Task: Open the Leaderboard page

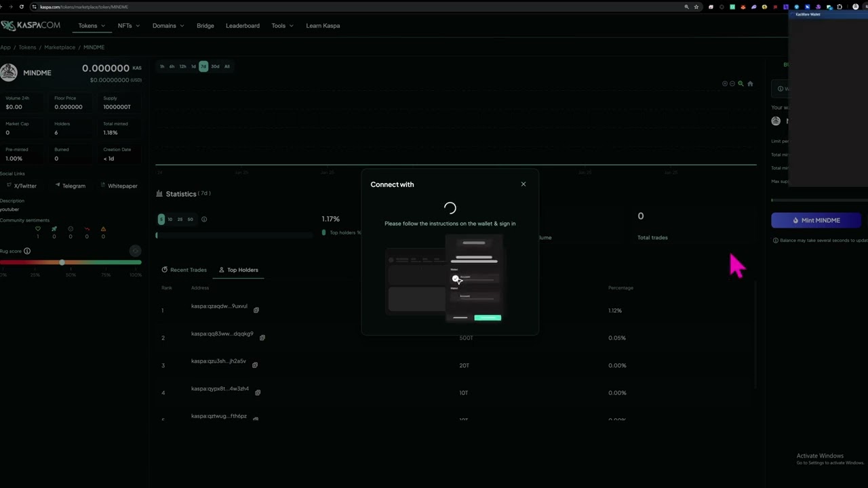Action: (243, 26)
